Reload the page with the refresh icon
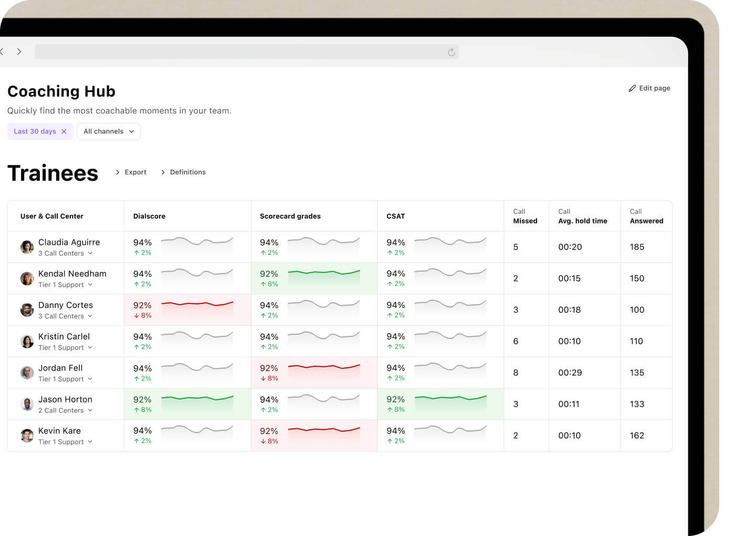Viewport: 756px width, 536px height. point(451,52)
